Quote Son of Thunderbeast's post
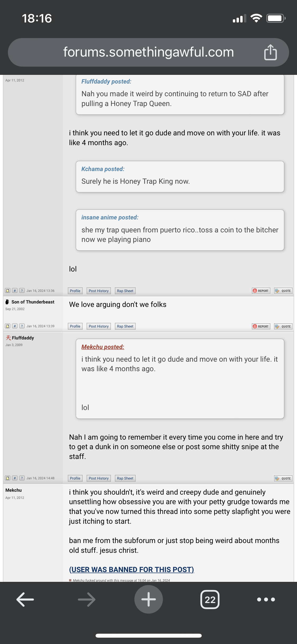 click(283, 326)
